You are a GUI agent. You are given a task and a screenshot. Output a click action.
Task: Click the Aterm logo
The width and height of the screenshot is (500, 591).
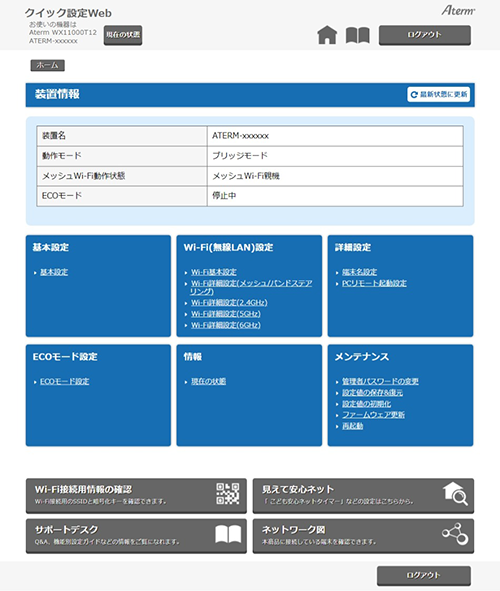[458, 10]
